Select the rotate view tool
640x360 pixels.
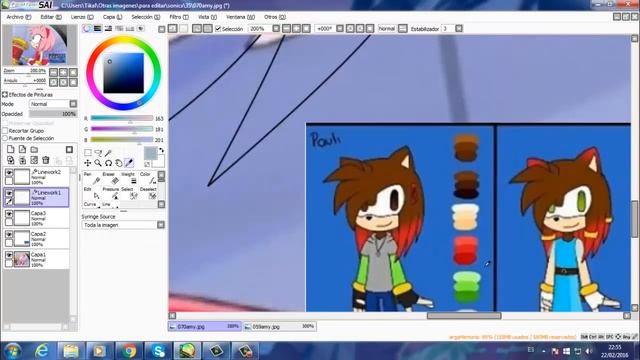pyautogui.click(x=108, y=163)
